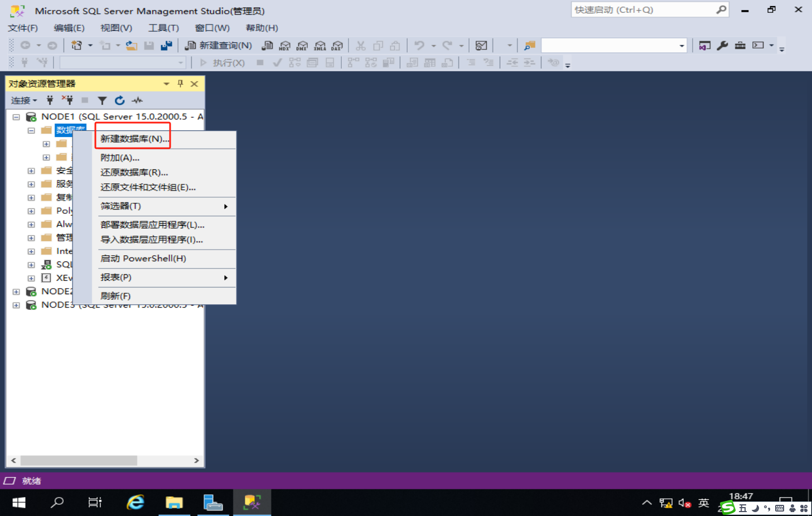Open new MDX query icon
812x516 pixels.
(x=285, y=46)
